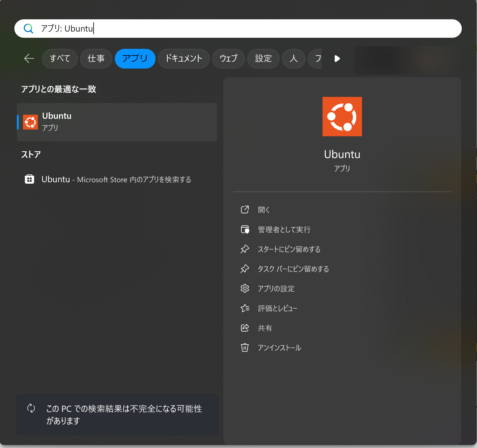Switch to the すべて filter tab
The width and height of the screenshot is (477, 448).
tap(60, 58)
